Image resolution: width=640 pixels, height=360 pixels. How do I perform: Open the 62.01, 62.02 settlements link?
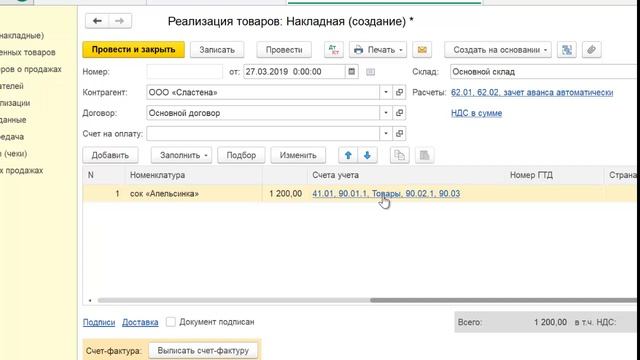coord(532,92)
